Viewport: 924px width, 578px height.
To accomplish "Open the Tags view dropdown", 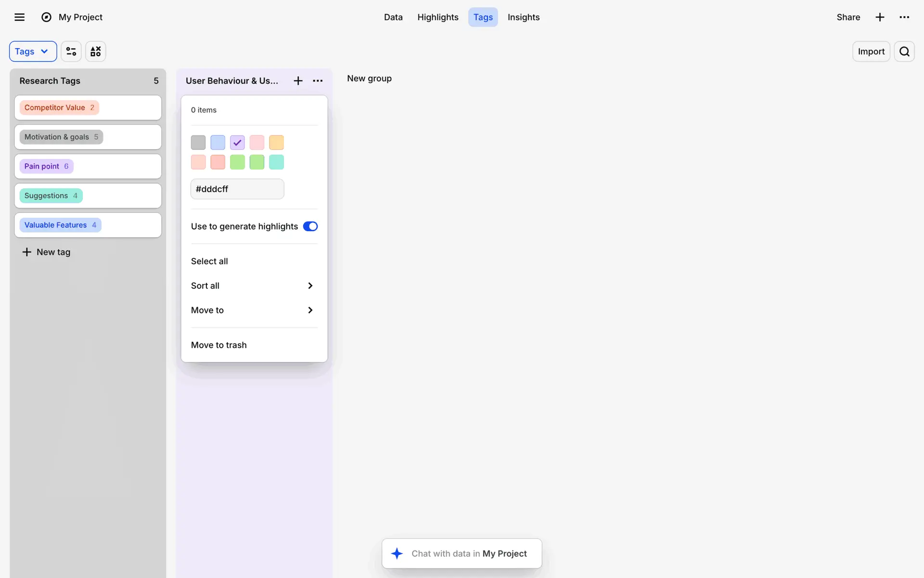I will (x=33, y=52).
